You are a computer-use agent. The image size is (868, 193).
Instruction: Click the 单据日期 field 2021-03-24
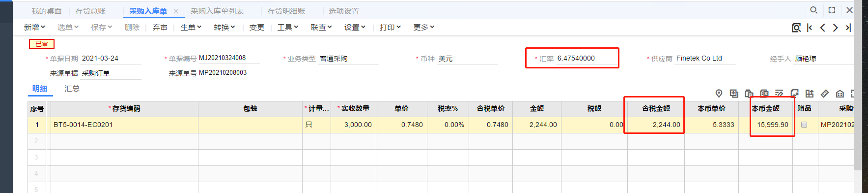tap(111, 58)
